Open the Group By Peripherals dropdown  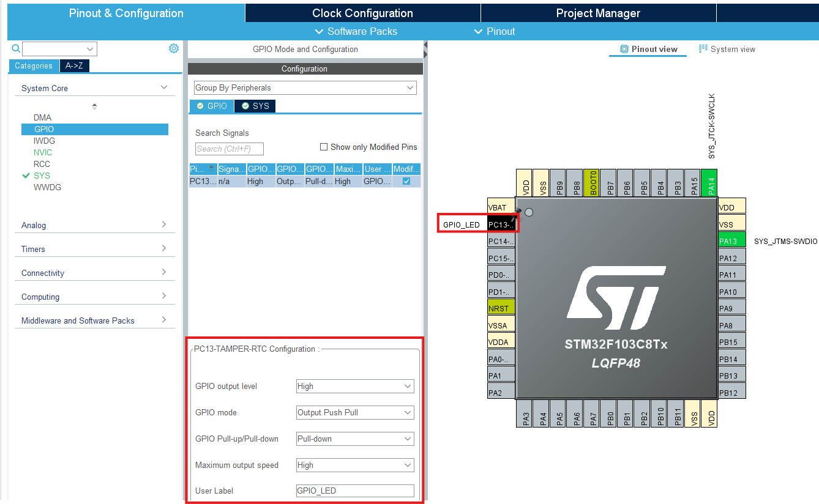coord(305,87)
